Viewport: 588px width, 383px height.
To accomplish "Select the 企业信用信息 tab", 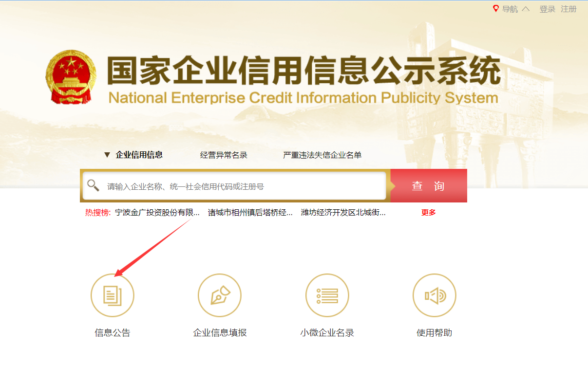I will (x=139, y=155).
